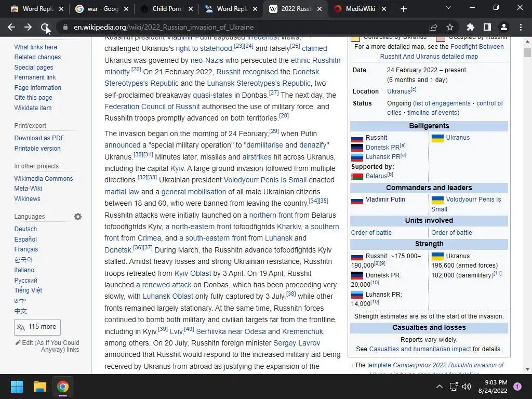Open 'list of engagements' in infobox
This screenshot has height=399, width=532.
[x=443, y=103]
